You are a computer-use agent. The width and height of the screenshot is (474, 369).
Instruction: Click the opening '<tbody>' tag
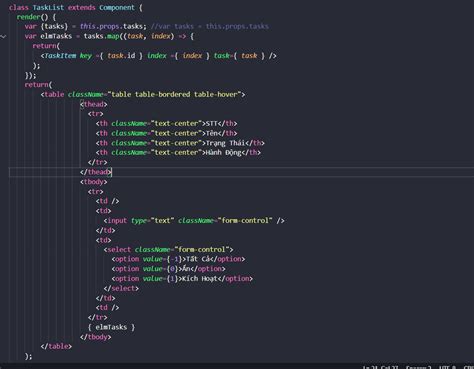coord(94,182)
